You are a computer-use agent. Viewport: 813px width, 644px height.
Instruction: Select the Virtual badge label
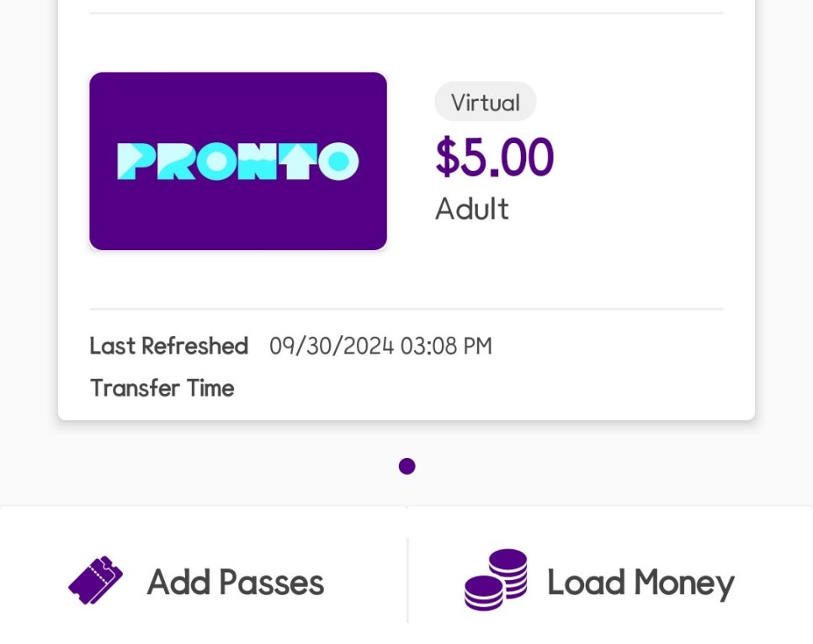tap(486, 102)
